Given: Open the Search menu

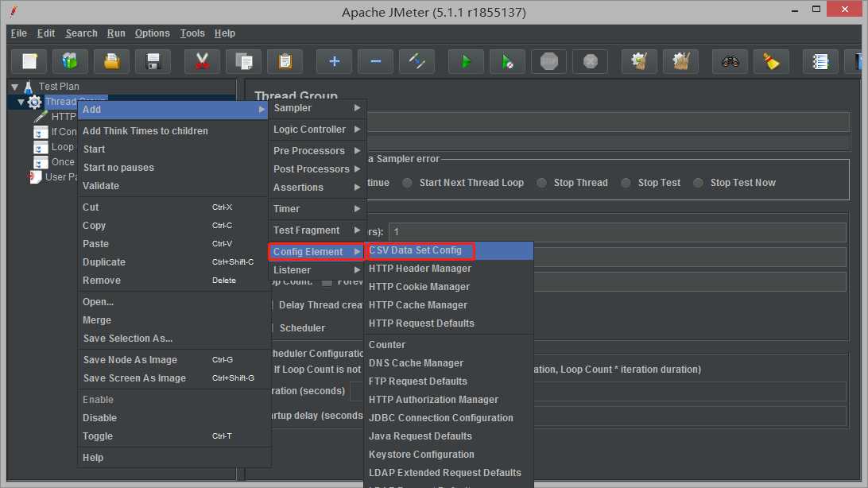Looking at the screenshot, I should tap(81, 33).
